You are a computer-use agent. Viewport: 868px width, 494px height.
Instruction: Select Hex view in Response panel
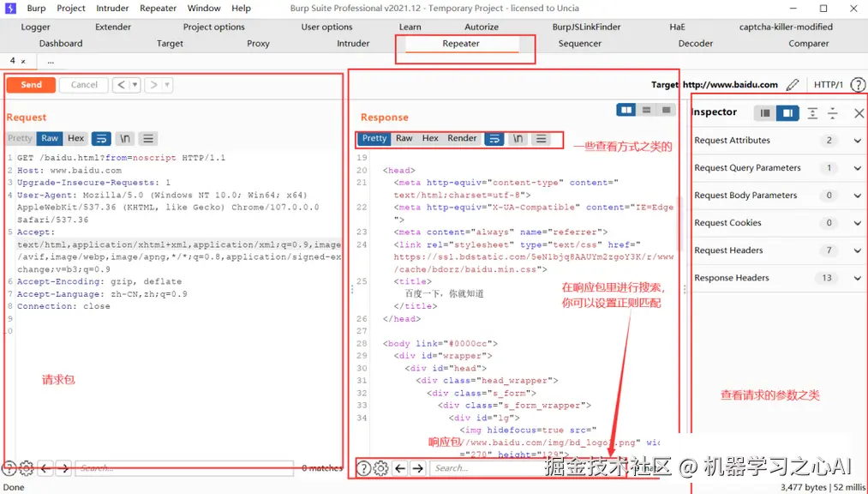[x=430, y=138]
